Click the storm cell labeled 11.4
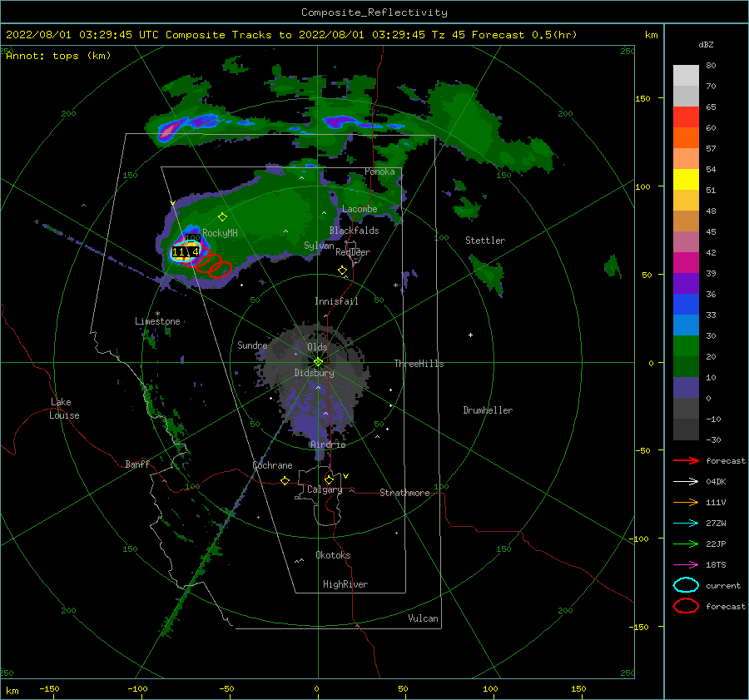The image size is (749, 700). click(186, 252)
